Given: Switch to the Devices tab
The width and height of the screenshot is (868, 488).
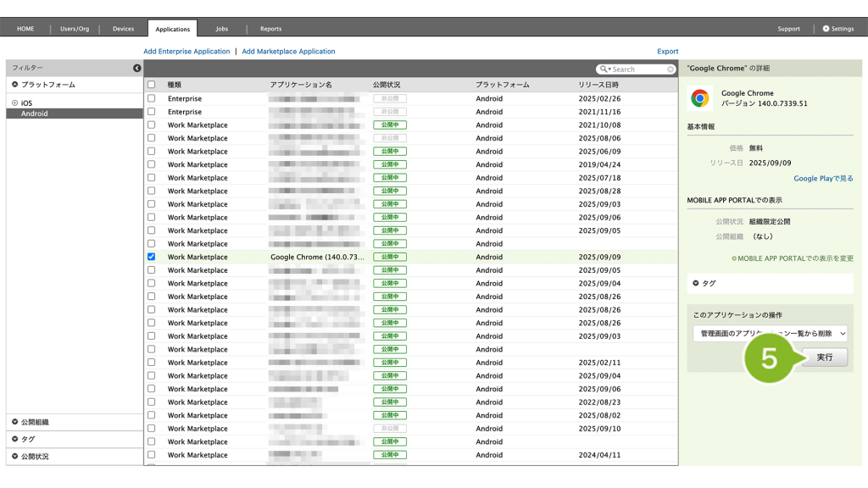Looking at the screenshot, I should point(123,29).
